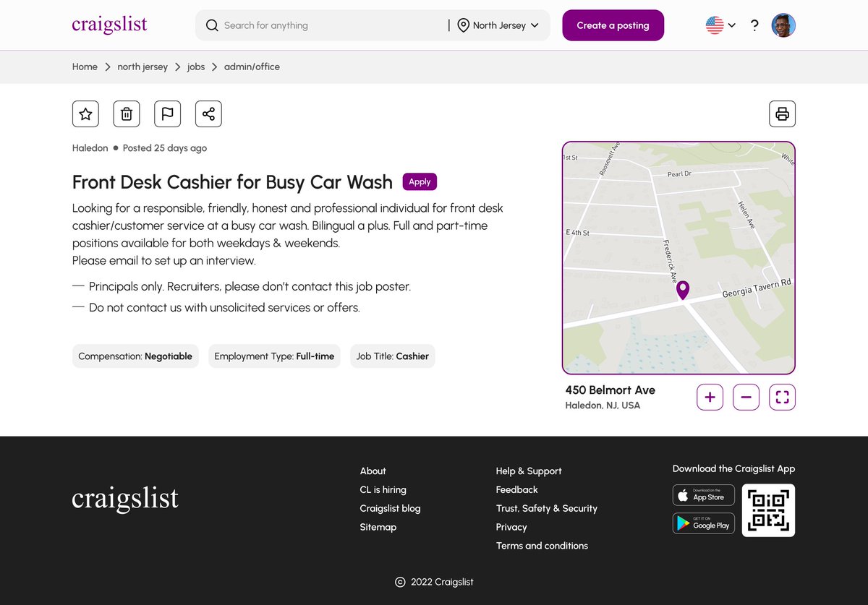Click the craigslist logo in the footer
868x605 pixels.
[125, 499]
